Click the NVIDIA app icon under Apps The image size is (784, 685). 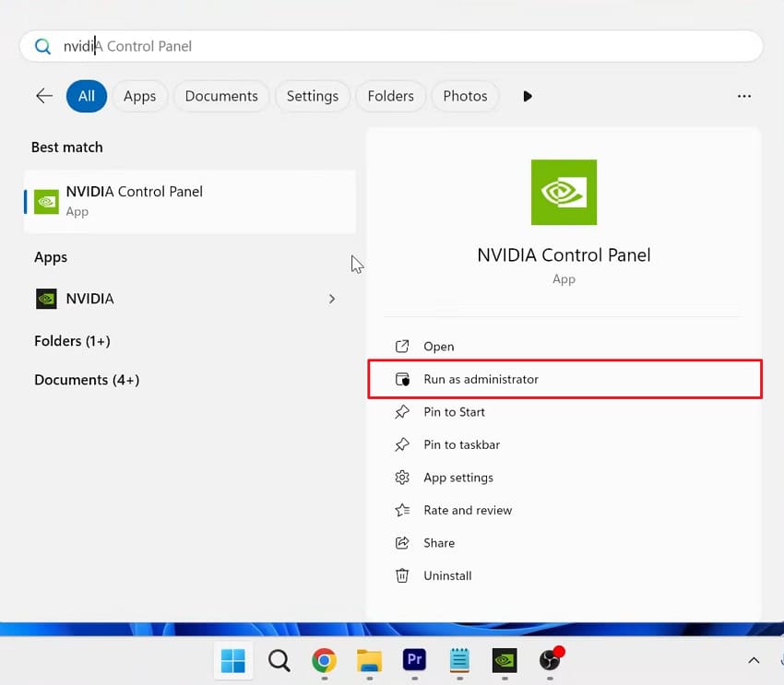click(45, 299)
